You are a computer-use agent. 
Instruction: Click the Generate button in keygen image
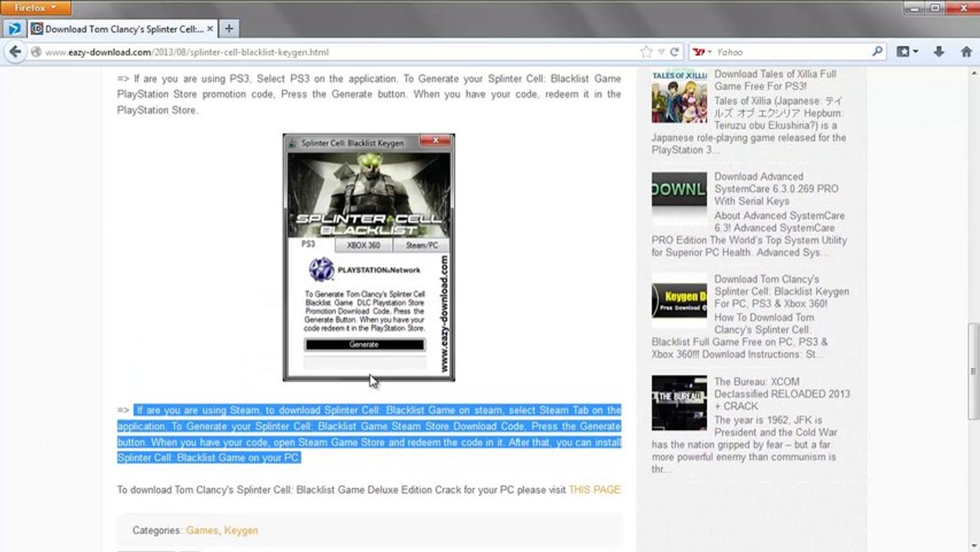364,344
